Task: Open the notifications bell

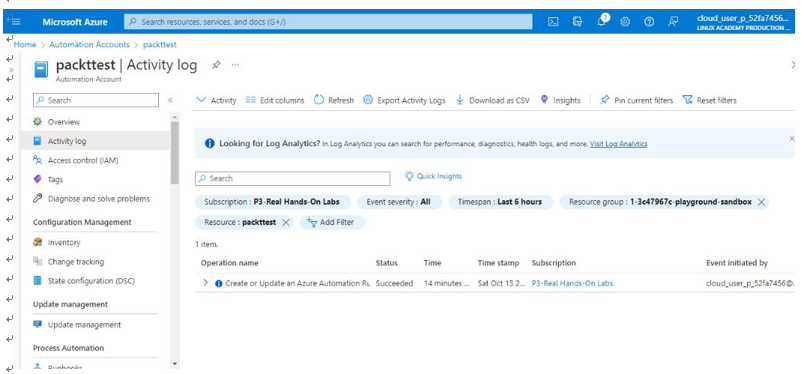Action: pos(602,21)
